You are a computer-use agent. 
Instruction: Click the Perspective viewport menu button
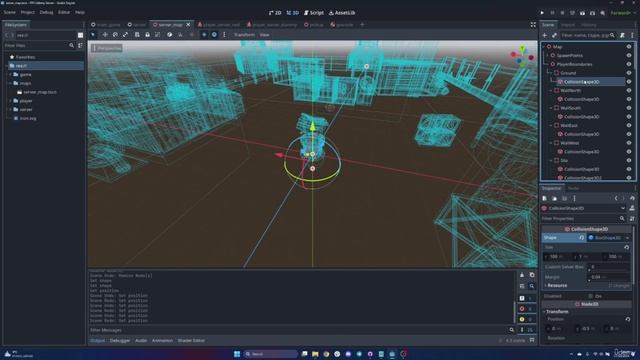(107, 48)
